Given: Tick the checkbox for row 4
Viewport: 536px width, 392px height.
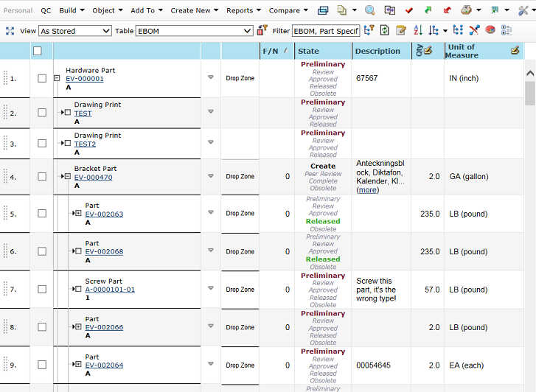Looking at the screenshot, I should 42,177.
